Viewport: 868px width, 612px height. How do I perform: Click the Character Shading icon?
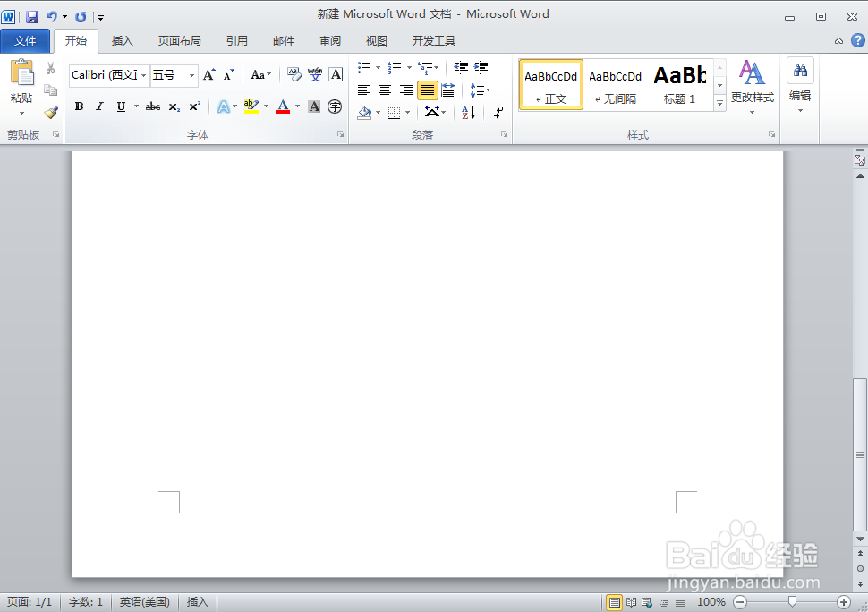(x=314, y=106)
